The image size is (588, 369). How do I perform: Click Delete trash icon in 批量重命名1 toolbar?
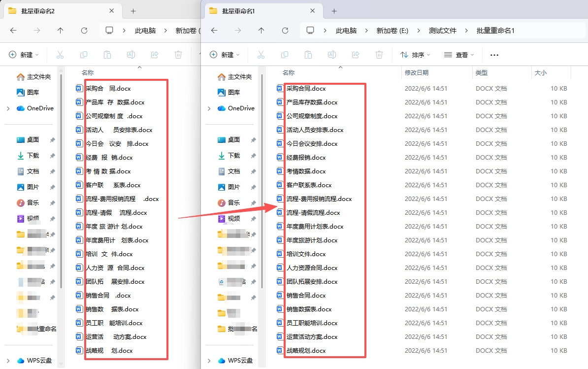tap(379, 55)
